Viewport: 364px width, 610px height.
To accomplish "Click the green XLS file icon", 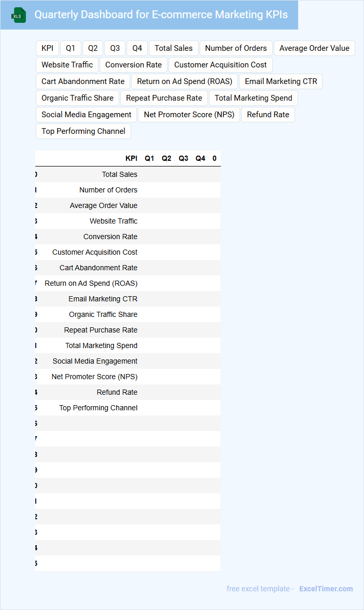I will pyautogui.click(x=19, y=16).
